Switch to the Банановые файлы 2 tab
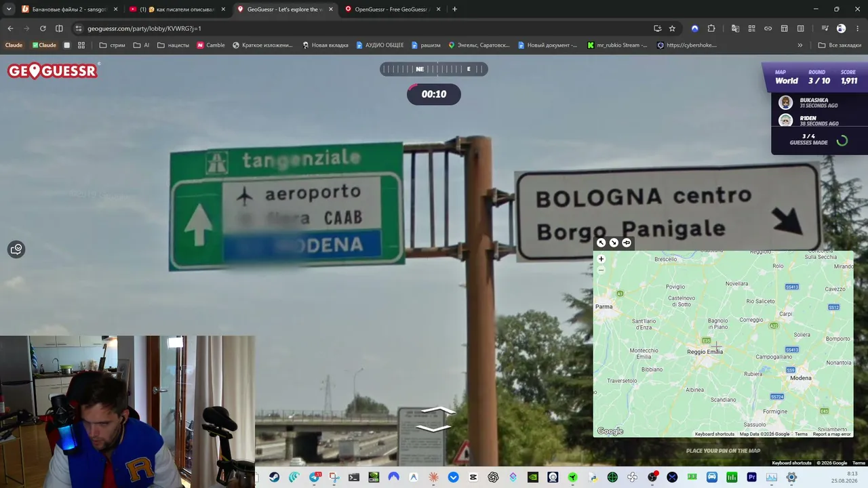The image size is (868, 488). (x=69, y=9)
